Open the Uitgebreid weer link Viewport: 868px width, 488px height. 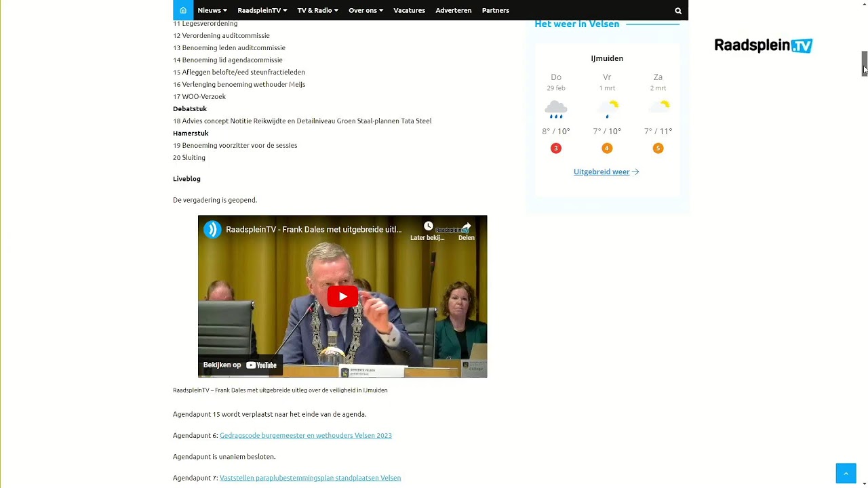[x=606, y=172]
